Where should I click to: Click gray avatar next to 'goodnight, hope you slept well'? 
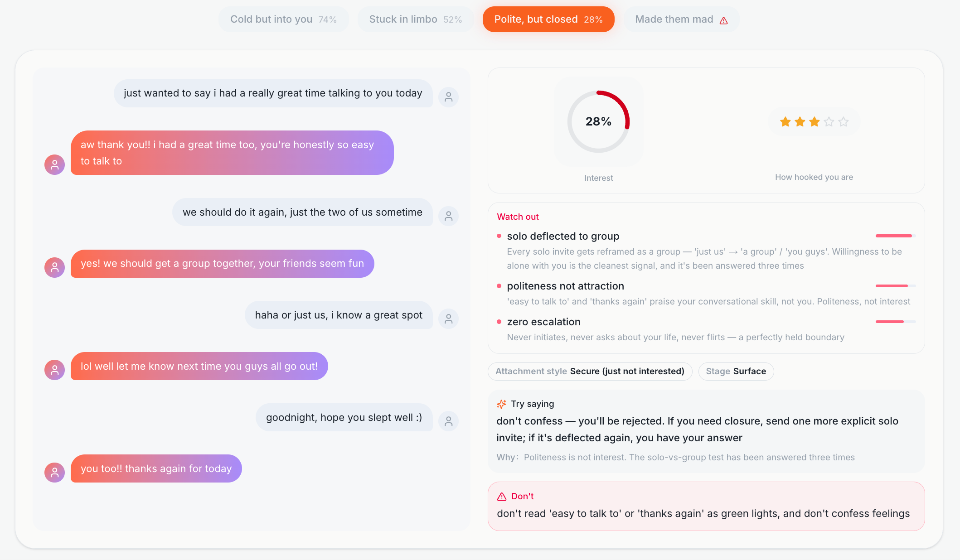[x=449, y=421]
